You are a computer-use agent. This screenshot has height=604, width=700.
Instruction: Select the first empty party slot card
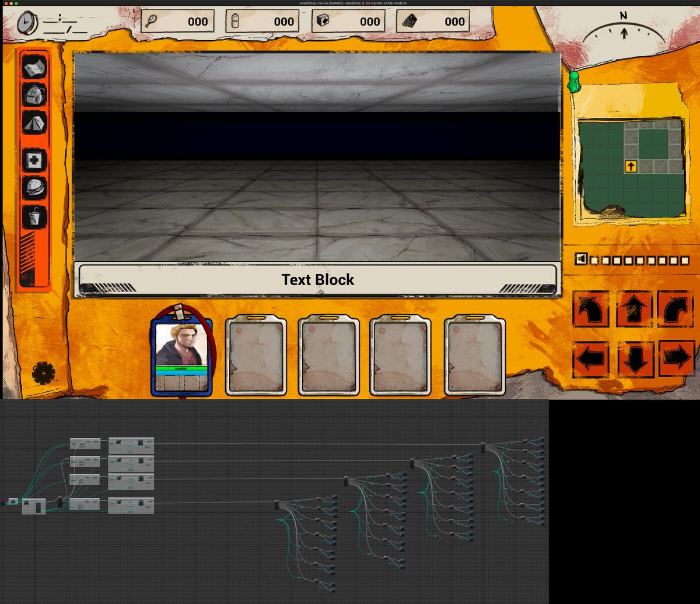256,356
